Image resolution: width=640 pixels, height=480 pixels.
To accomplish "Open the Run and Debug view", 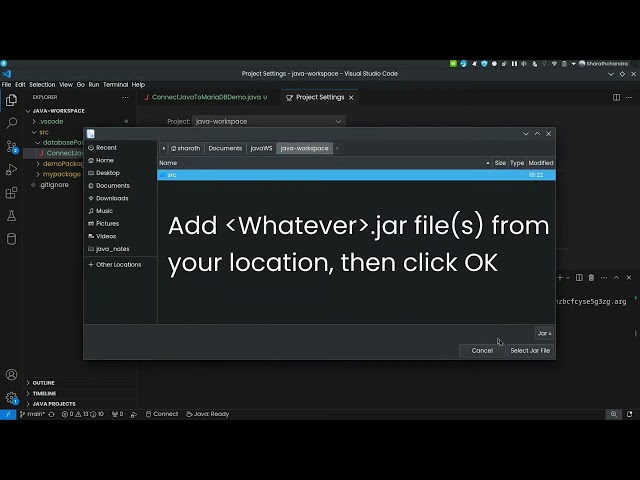I will tap(11, 169).
